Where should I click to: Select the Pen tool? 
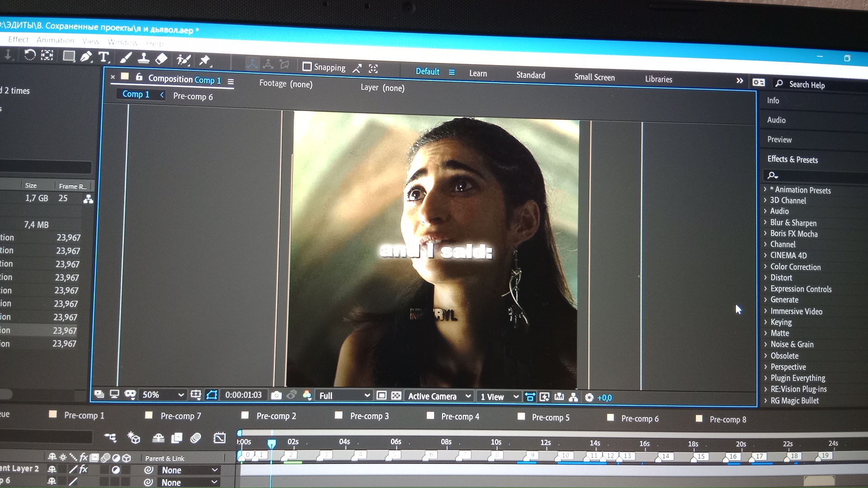(x=86, y=56)
